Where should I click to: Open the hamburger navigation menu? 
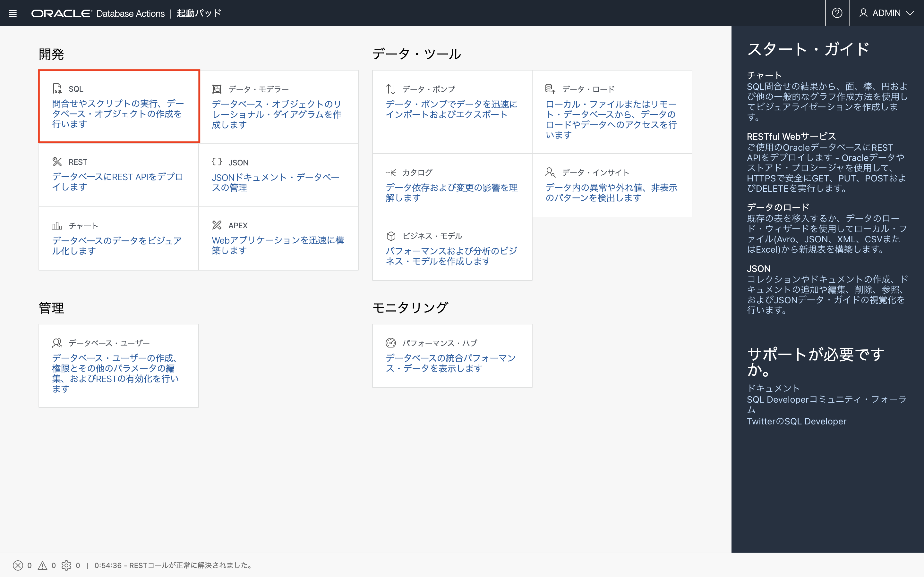click(13, 13)
